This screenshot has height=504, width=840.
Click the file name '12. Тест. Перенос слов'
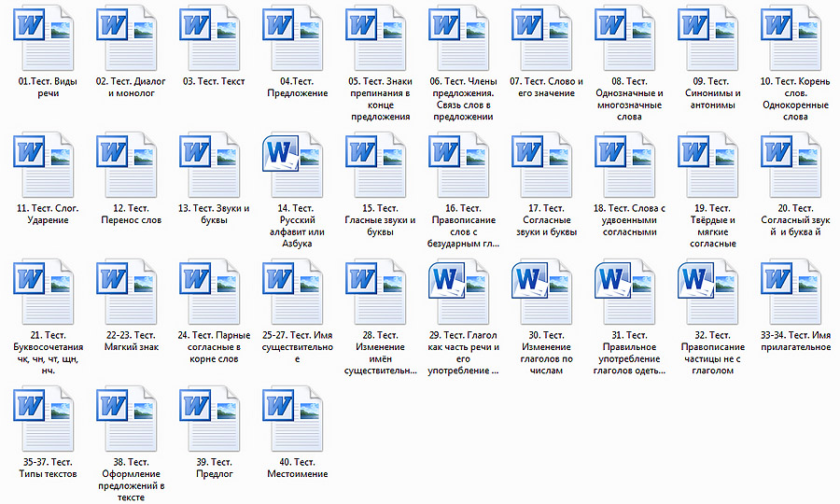click(132, 215)
